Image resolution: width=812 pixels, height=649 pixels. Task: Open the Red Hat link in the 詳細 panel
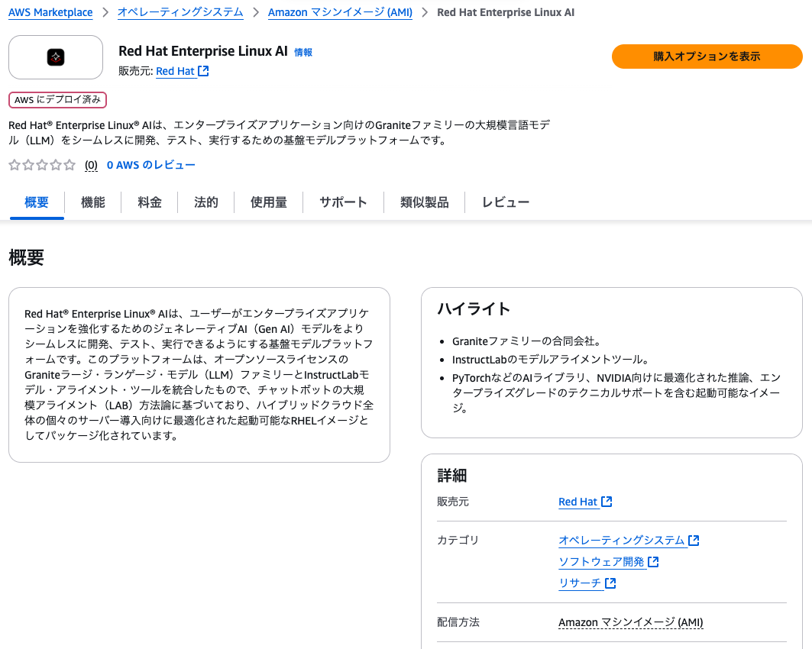[x=578, y=502]
